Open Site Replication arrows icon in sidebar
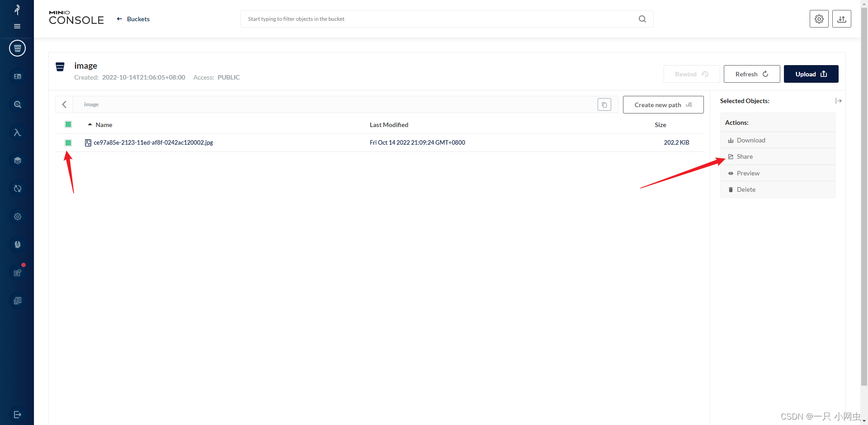The image size is (868, 425). [17, 189]
